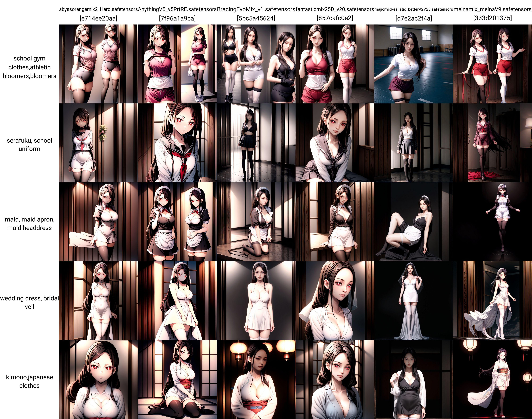Open abyssorangemix2 kimono thumbnail
This screenshot has height=419, width=532.
tap(98, 379)
